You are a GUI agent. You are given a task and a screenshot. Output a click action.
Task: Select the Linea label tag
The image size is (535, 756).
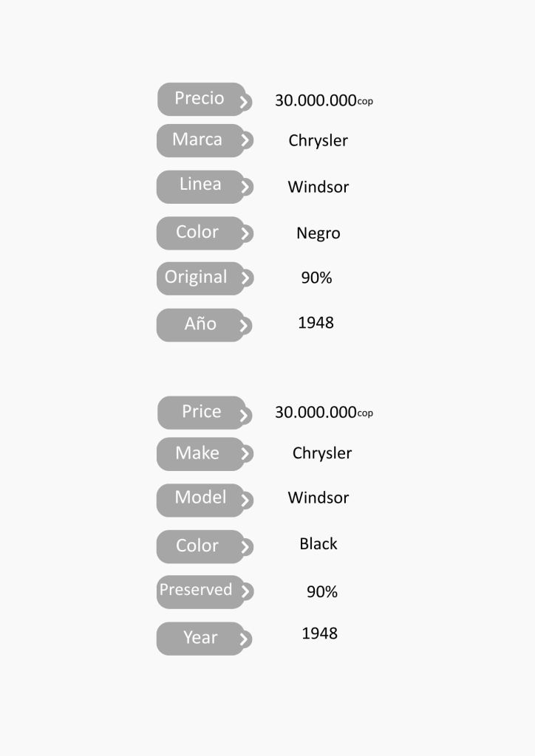pos(200,185)
